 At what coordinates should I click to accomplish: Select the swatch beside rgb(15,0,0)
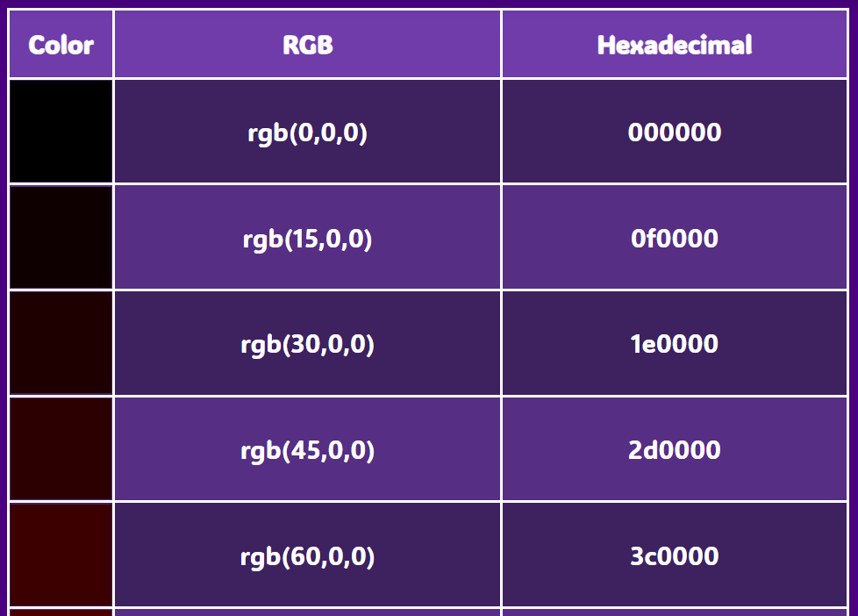(x=61, y=238)
